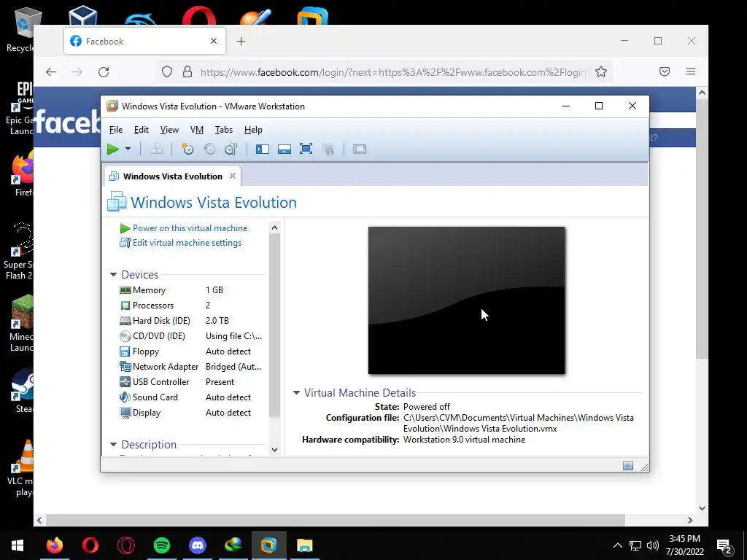Open the Edit menu in VMware
The image size is (747, 560).
(142, 130)
